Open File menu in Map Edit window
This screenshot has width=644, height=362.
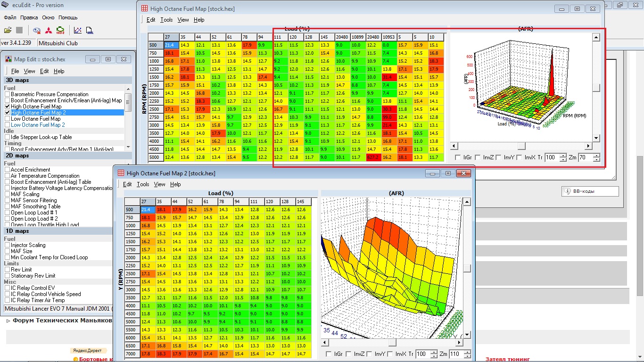pyautogui.click(x=15, y=71)
